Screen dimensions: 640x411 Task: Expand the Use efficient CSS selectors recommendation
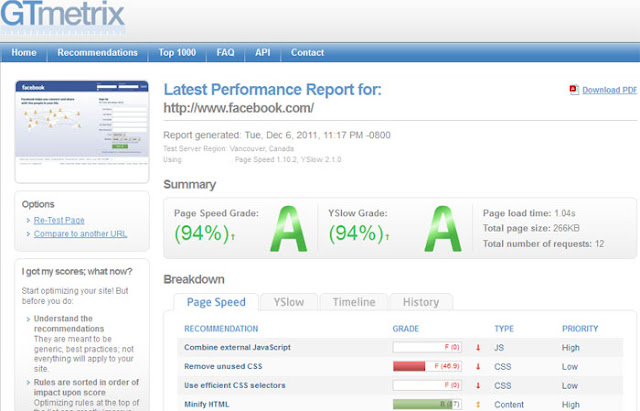click(x=235, y=385)
